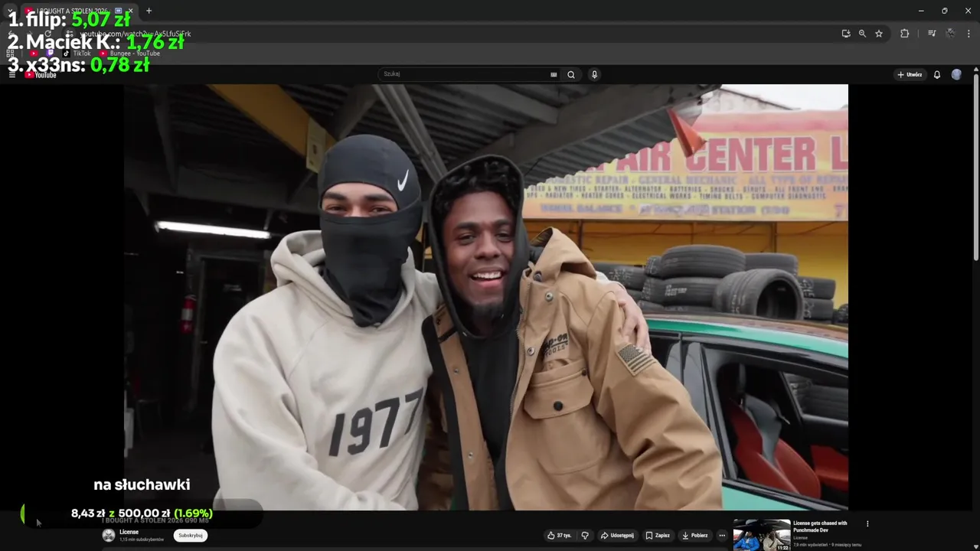Image resolution: width=980 pixels, height=551 pixels.
Task: Open more actions ellipsis below video
Action: (721, 536)
